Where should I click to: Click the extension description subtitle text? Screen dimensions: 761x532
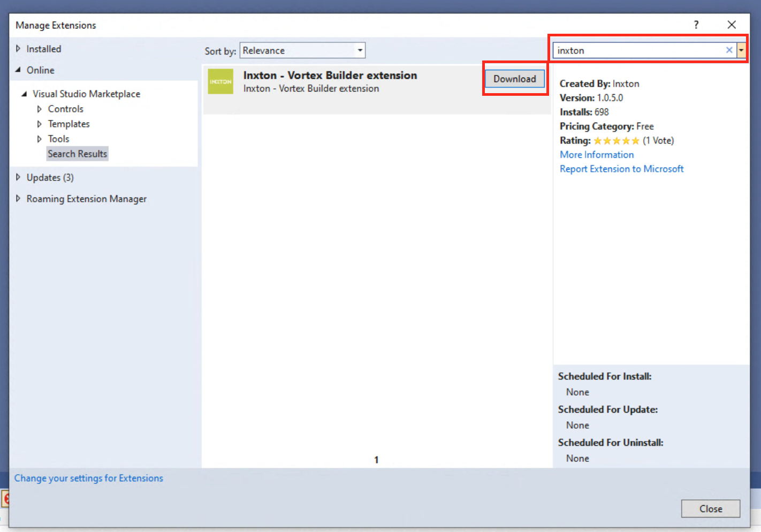[311, 89]
